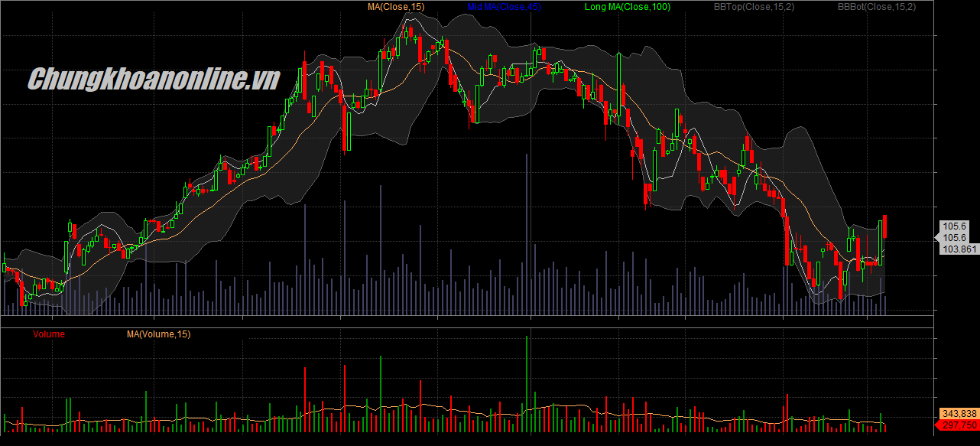Click the red 297,750 volume value tag
The width and height of the screenshot is (980, 446).
[x=959, y=425]
